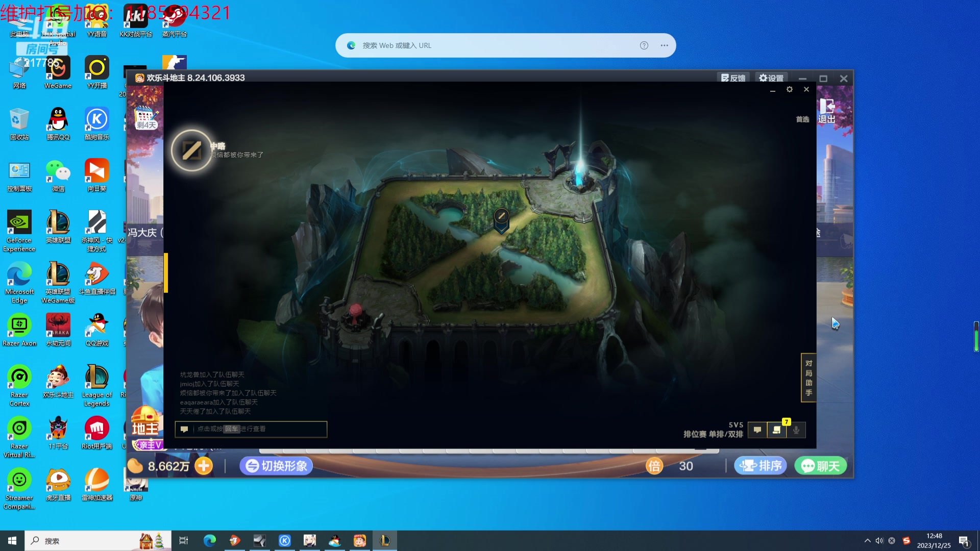This screenshot has height=551, width=980.
Task: Open Razer Cortex desktop icon
Action: [x=19, y=386]
